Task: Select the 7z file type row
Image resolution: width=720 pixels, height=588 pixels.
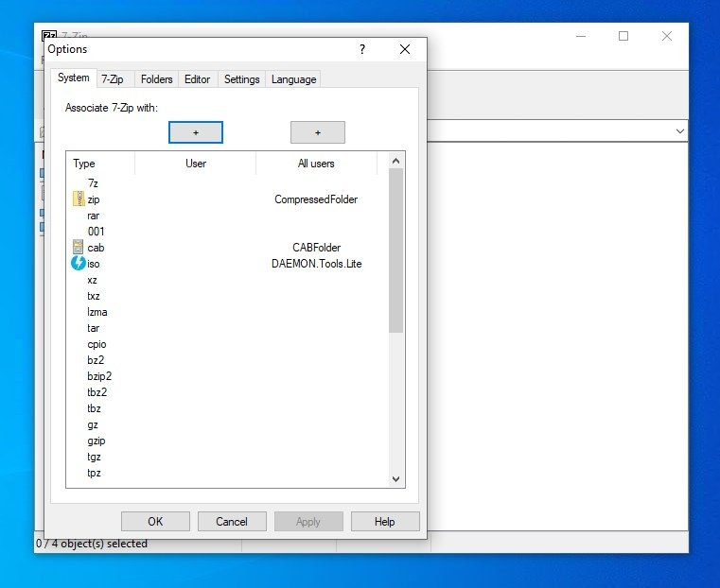Action: pyautogui.click(x=227, y=183)
